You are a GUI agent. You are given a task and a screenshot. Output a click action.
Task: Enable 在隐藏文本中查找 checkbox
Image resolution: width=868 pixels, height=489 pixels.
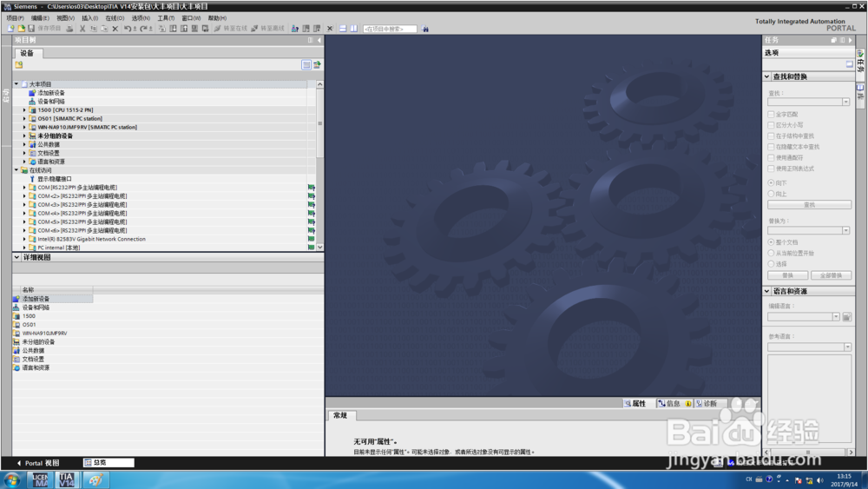pyautogui.click(x=771, y=147)
